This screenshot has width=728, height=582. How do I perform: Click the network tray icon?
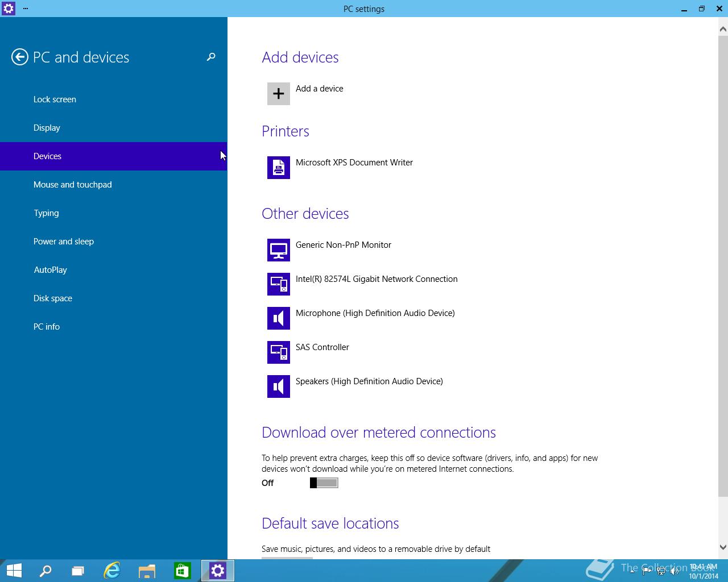(661, 572)
